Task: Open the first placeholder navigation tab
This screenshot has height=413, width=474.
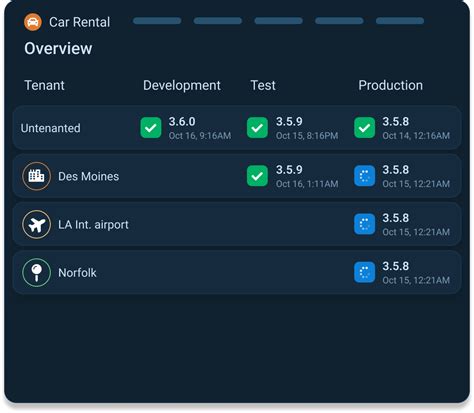Action: tap(157, 21)
